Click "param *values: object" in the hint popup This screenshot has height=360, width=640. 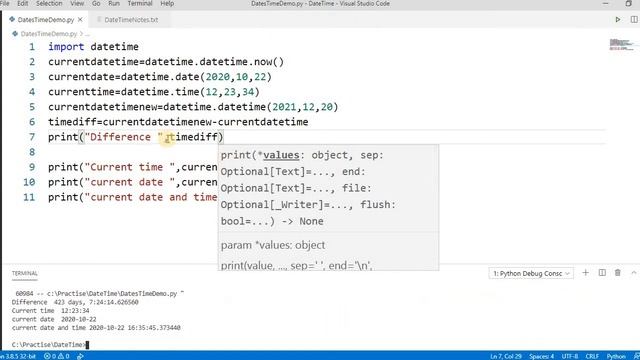273,245
